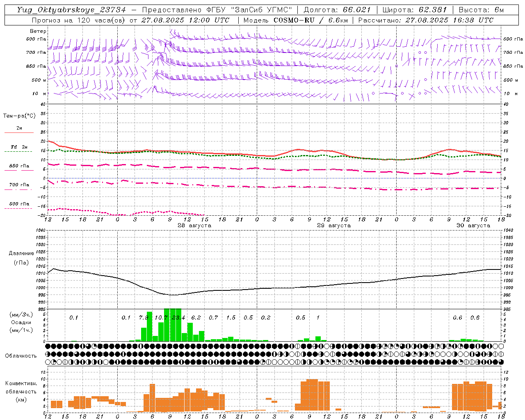Click the Широта: 62.381 value
525x420 pixels.
(414, 10)
